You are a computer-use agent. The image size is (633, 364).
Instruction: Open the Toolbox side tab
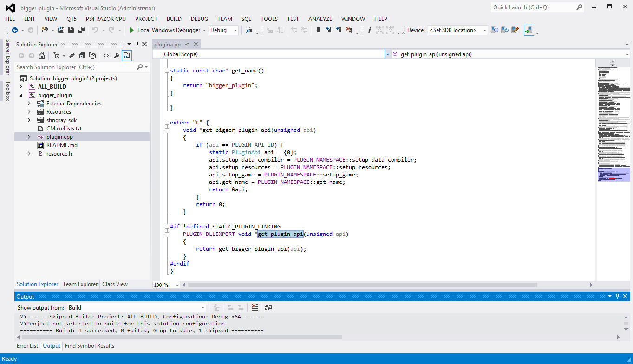pos(7,91)
